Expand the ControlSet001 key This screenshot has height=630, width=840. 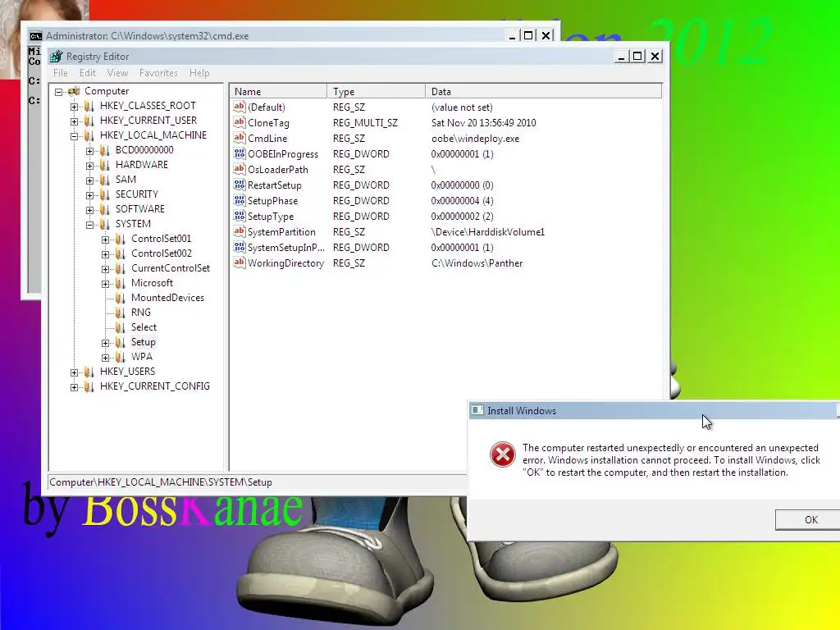106,240
